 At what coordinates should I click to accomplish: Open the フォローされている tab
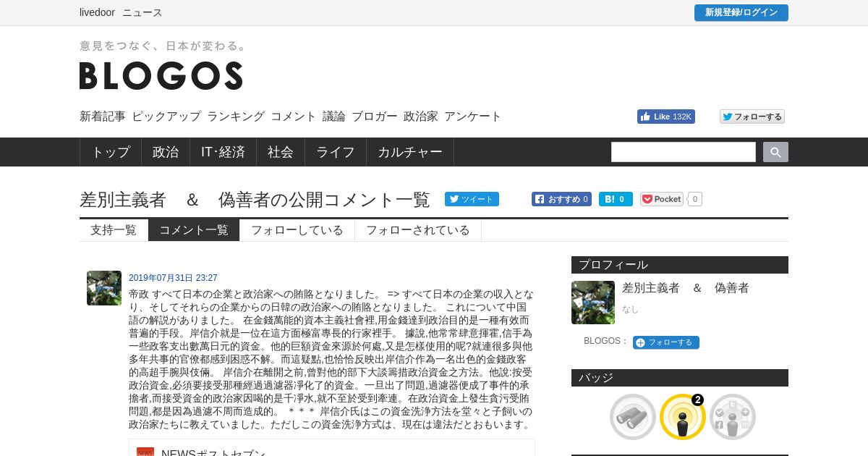tap(418, 230)
